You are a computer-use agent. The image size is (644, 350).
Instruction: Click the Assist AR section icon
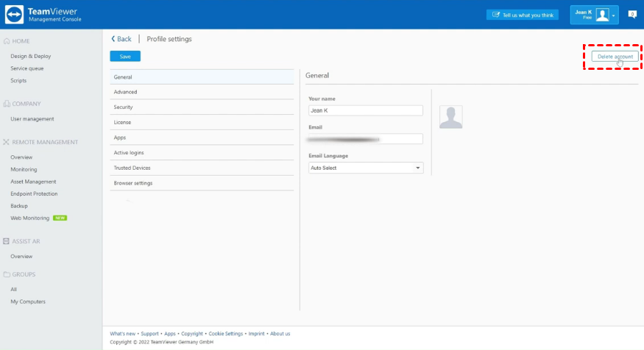pyautogui.click(x=7, y=240)
